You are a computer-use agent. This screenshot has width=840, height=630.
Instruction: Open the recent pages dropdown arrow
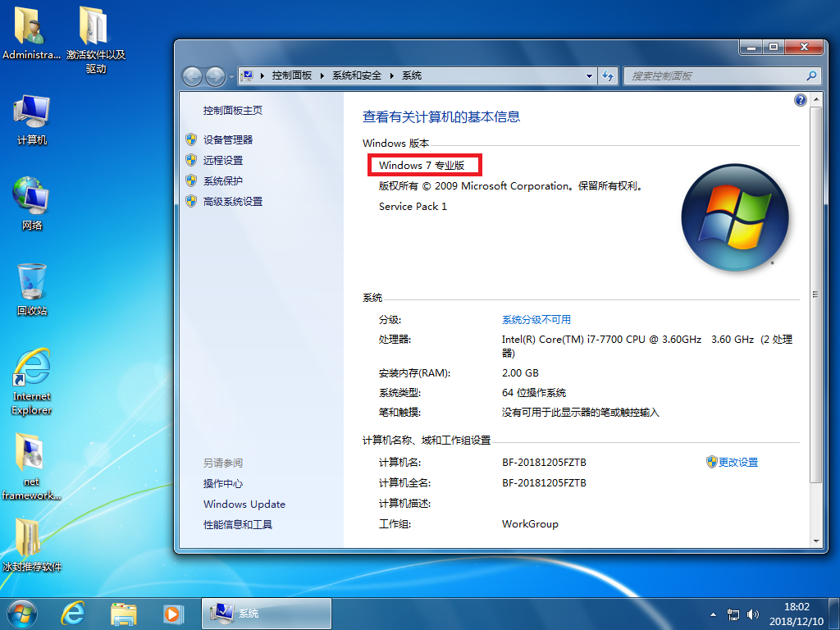click(231, 76)
